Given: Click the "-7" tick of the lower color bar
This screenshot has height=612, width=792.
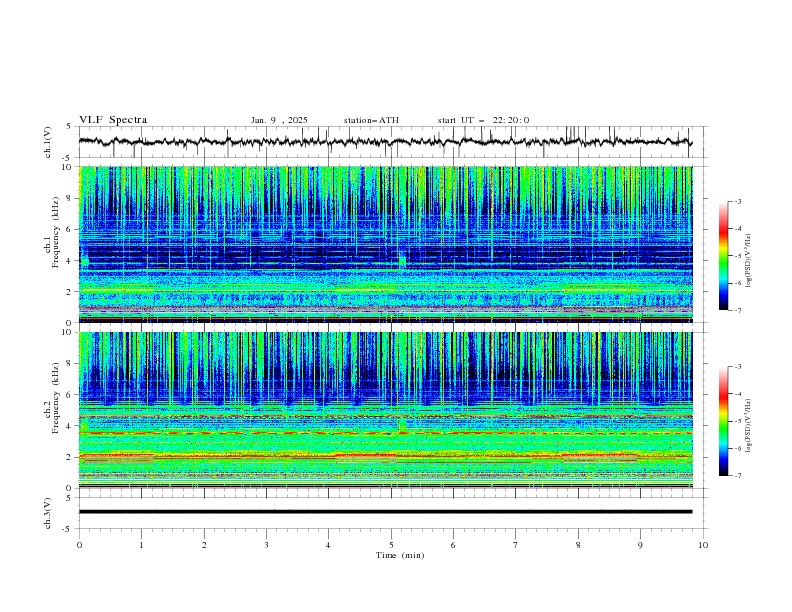Looking at the screenshot, I should [737, 476].
